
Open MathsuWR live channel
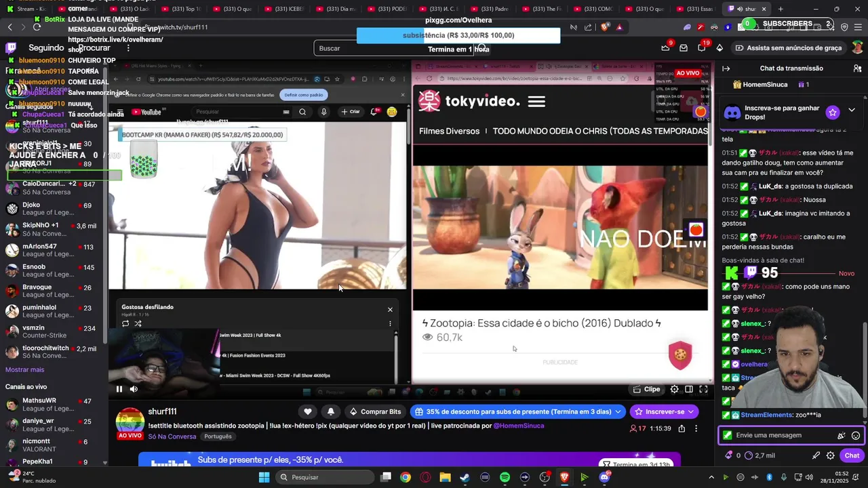pos(54,405)
